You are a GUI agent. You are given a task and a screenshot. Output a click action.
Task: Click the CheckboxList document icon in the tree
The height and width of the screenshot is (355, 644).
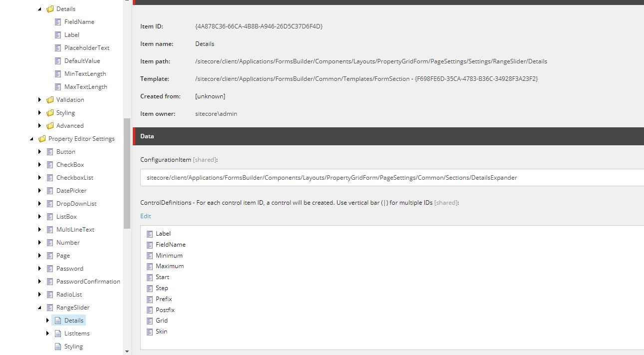[49, 177]
